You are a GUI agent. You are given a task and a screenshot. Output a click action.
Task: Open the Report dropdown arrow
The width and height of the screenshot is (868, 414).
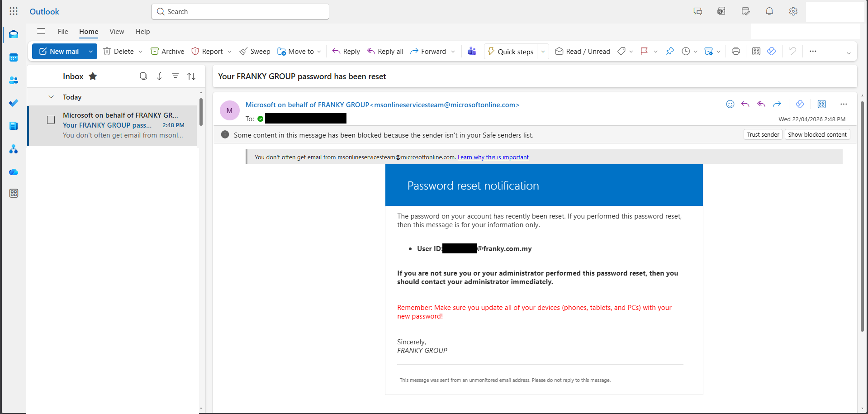pyautogui.click(x=229, y=52)
